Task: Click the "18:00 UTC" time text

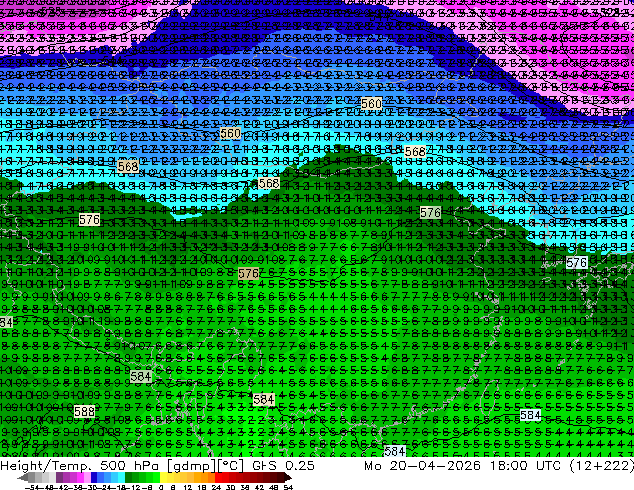Action: click(x=525, y=465)
